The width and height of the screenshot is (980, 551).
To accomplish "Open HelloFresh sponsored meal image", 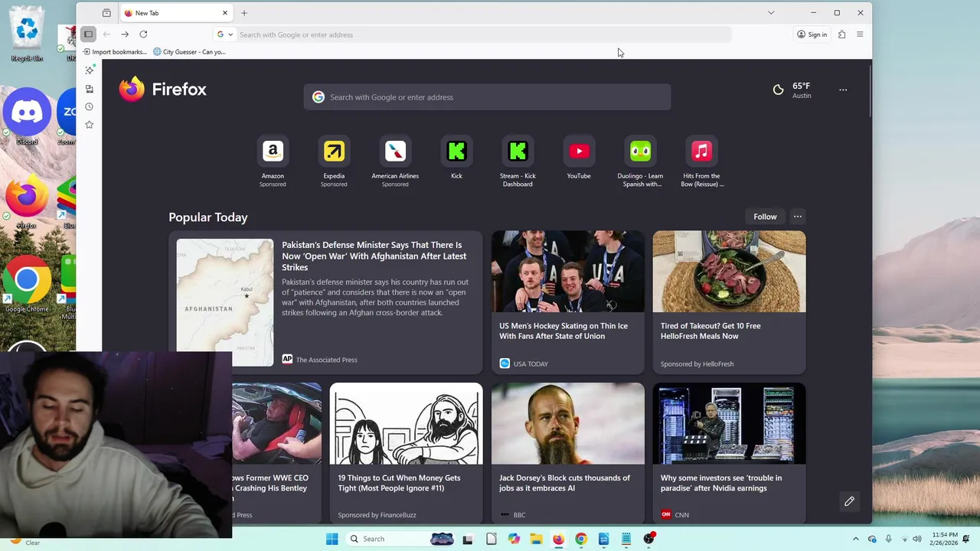I will coord(729,272).
